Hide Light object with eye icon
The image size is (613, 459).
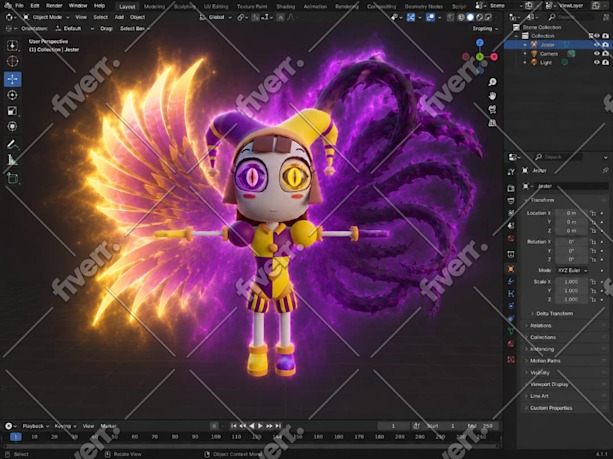click(597, 62)
